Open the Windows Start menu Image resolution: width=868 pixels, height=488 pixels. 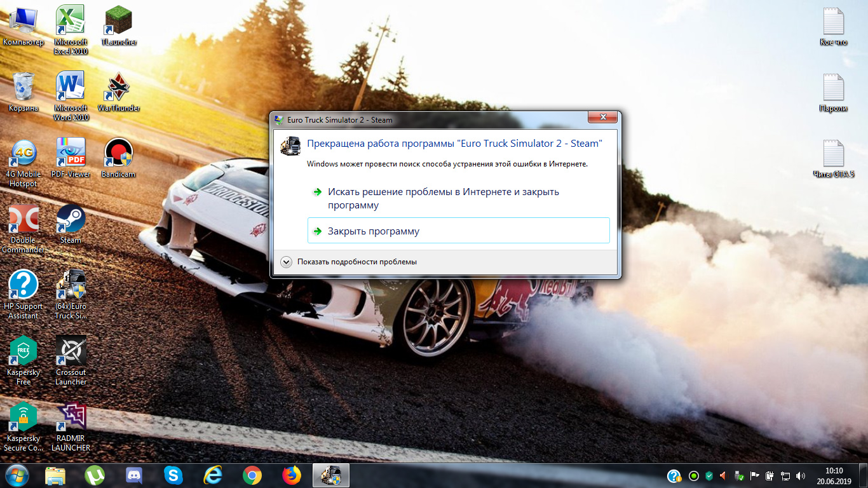[17, 475]
